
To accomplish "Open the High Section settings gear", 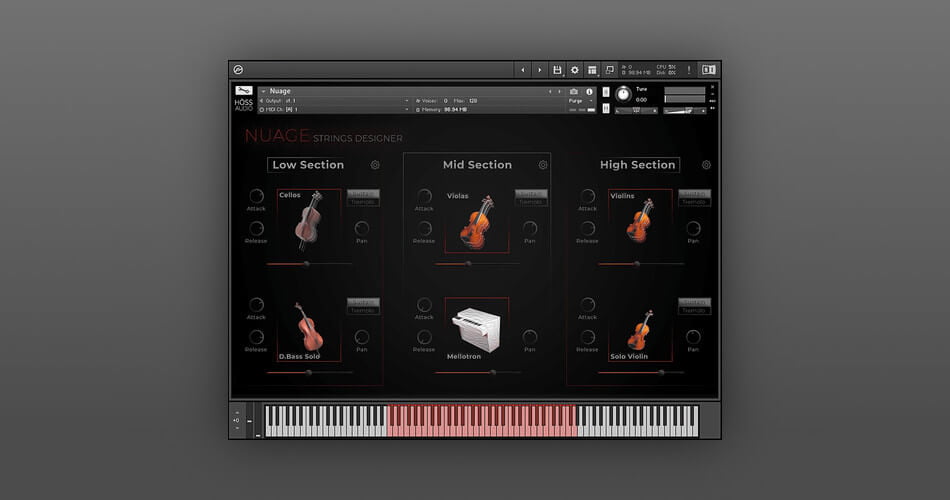I will click(x=706, y=165).
